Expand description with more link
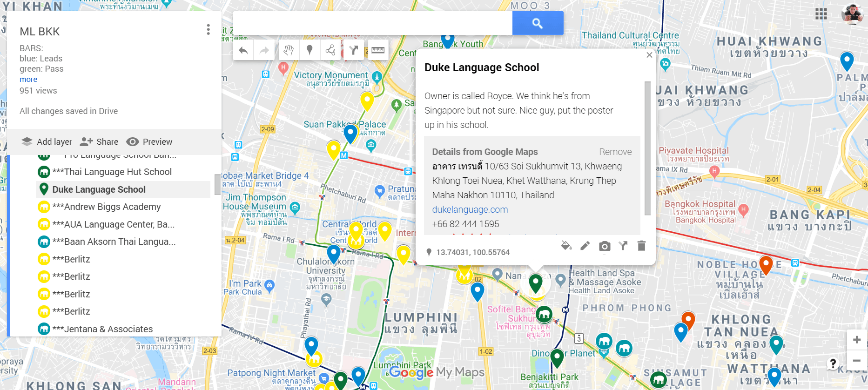 click(x=28, y=79)
